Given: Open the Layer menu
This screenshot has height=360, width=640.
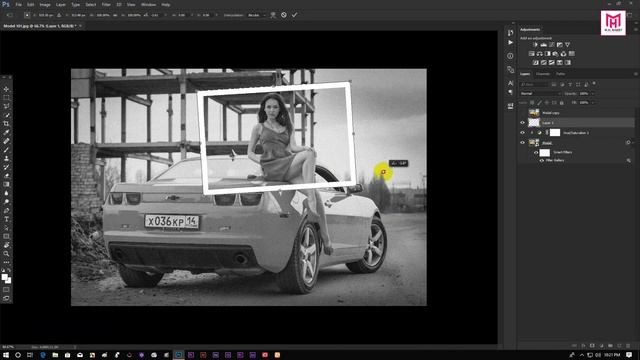Looking at the screenshot, I should click(61, 4).
